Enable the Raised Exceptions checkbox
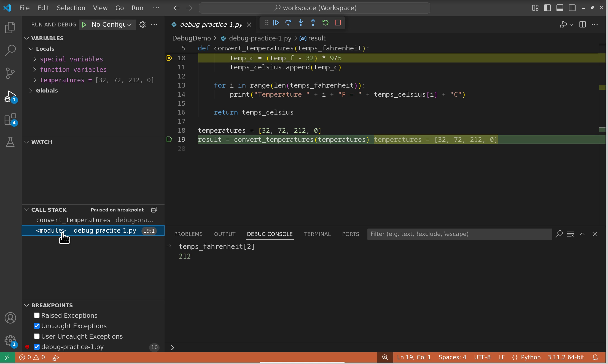 coord(37,316)
